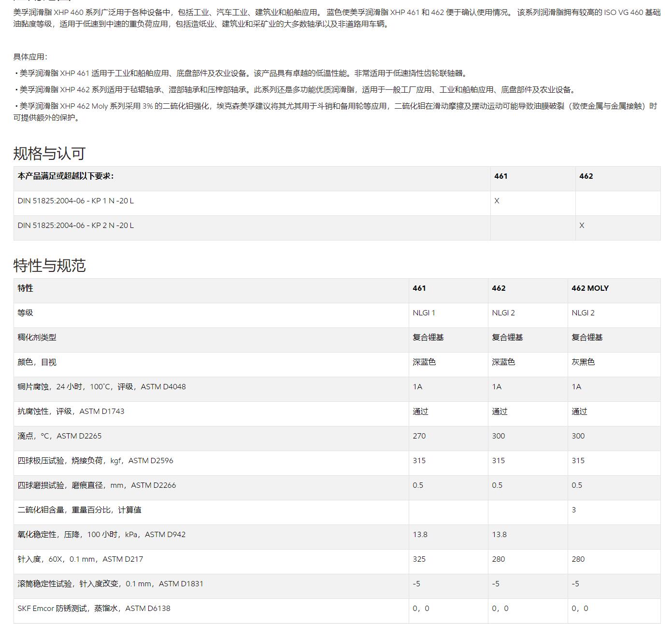Screen dimensions: 672x624
Task: Click the 二硫化钼含量 row label
Action: pyautogui.click(x=80, y=510)
